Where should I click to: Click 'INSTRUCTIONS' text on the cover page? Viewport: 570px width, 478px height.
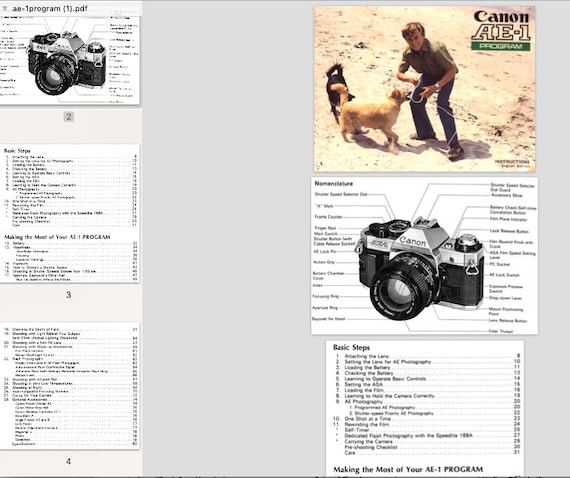point(512,161)
